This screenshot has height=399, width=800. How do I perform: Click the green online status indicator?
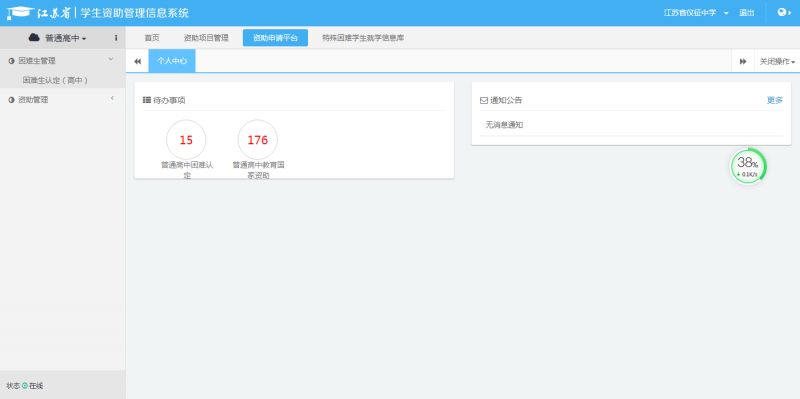pyautogui.click(x=24, y=386)
